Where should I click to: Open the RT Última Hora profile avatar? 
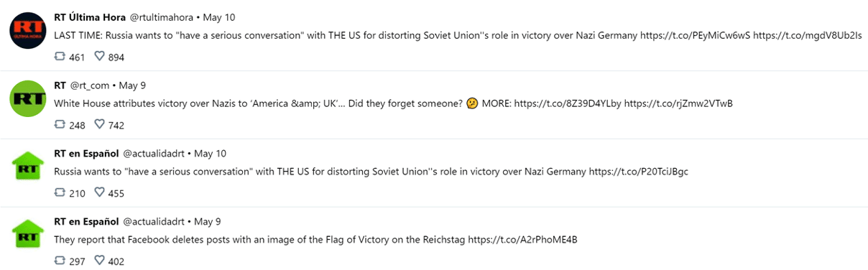pyautogui.click(x=28, y=32)
